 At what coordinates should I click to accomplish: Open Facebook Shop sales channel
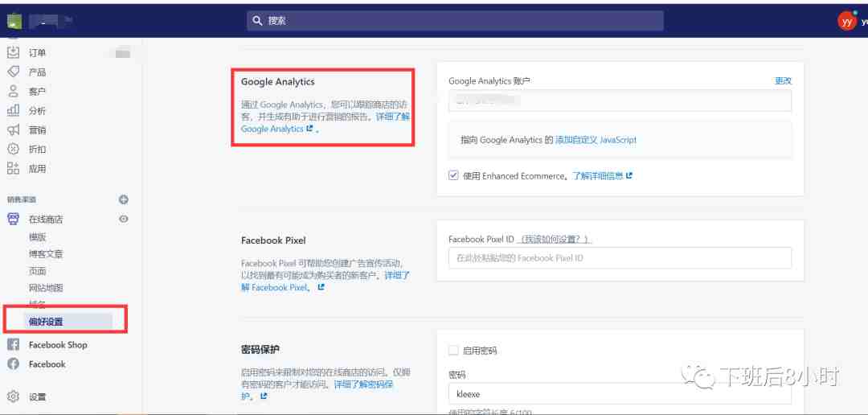58,345
